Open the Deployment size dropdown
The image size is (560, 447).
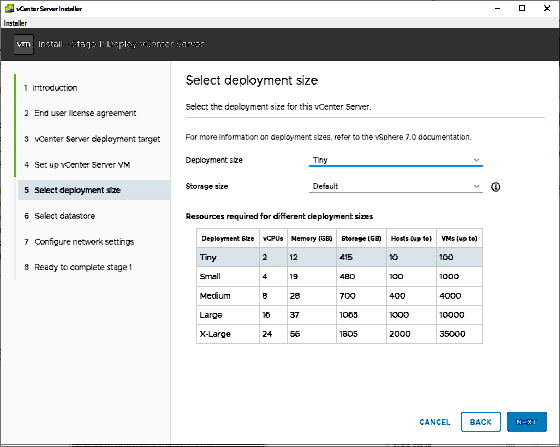coord(396,160)
